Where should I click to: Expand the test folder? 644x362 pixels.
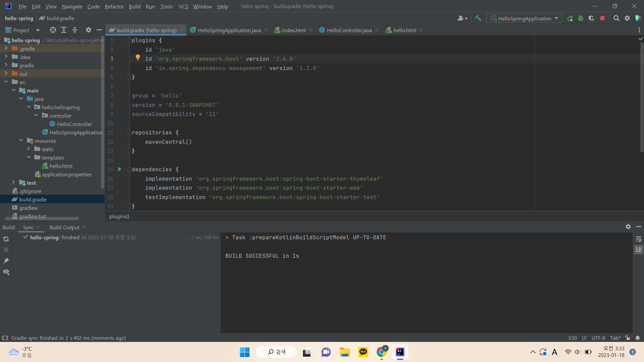click(x=13, y=182)
